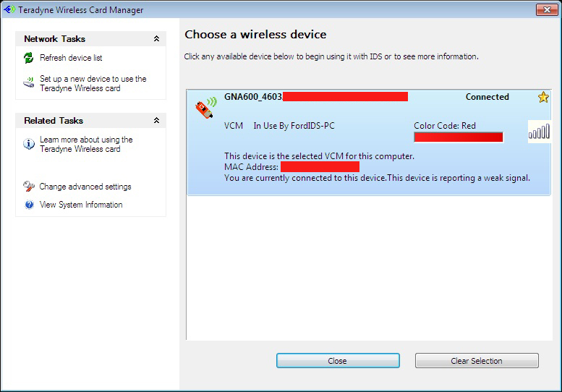Click the gold favorite star icon
The height and width of the screenshot is (392, 562).
coord(543,97)
